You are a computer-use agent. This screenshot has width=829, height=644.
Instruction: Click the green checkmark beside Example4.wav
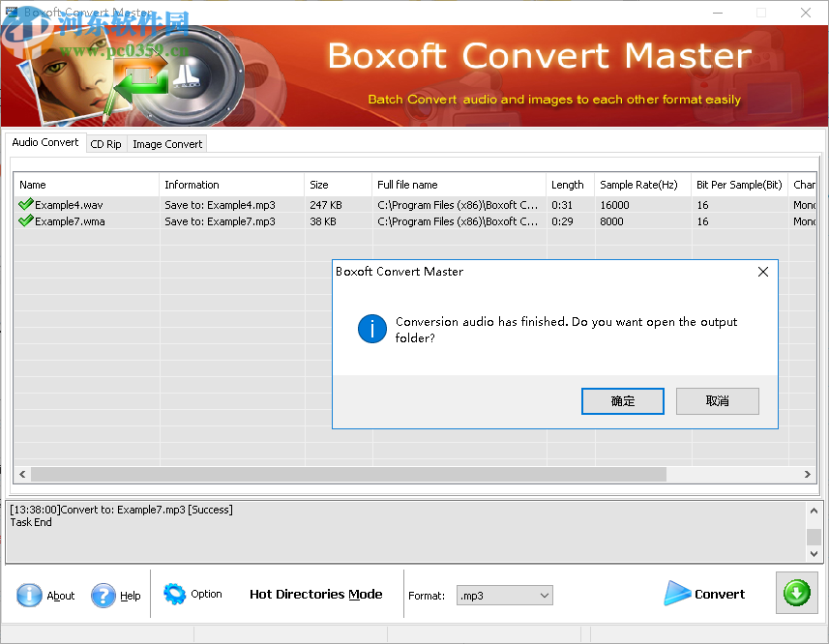(24, 204)
